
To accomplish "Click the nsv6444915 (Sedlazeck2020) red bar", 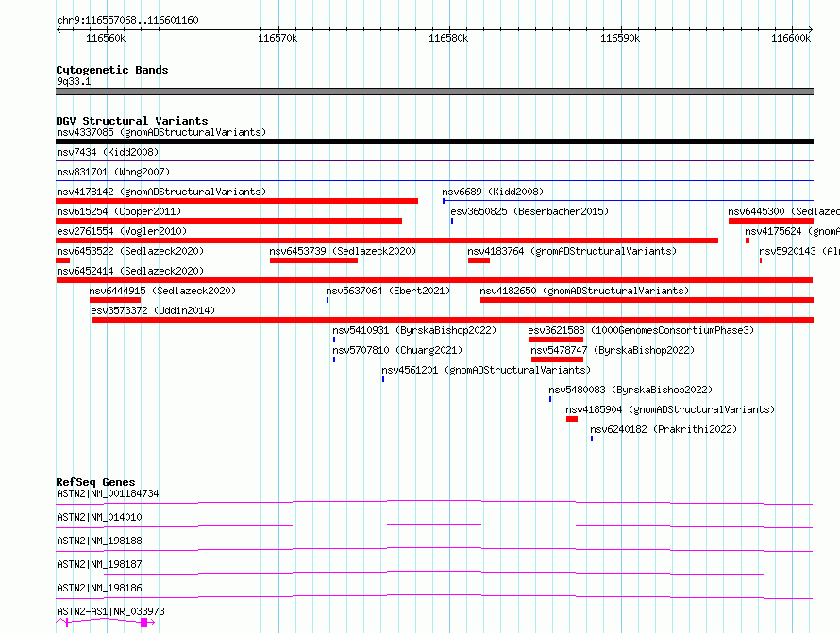I will (x=114, y=300).
